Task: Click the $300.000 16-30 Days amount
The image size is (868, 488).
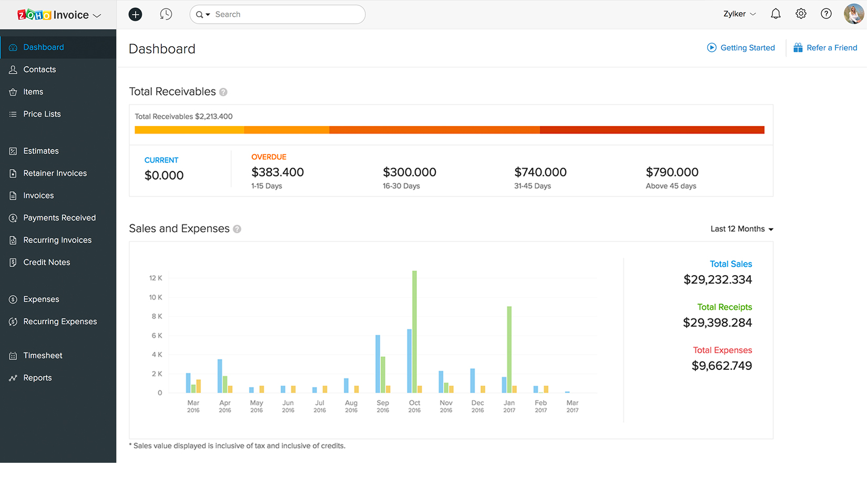Action: (410, 172)
